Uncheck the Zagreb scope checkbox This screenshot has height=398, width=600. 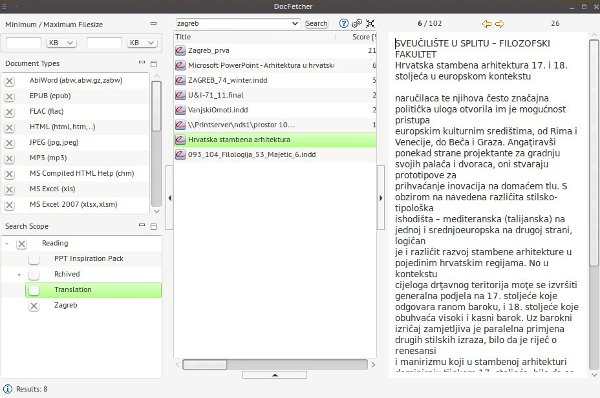(x=34, y=306)
